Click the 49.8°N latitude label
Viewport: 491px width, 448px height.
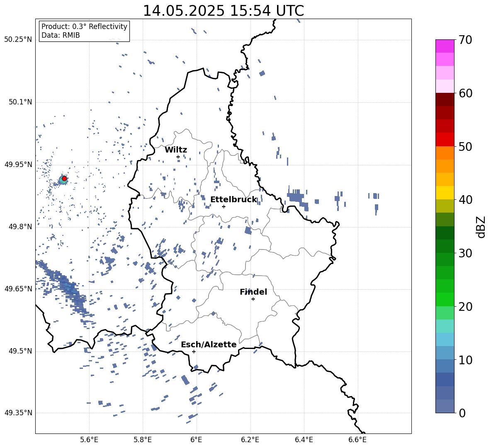20,227
